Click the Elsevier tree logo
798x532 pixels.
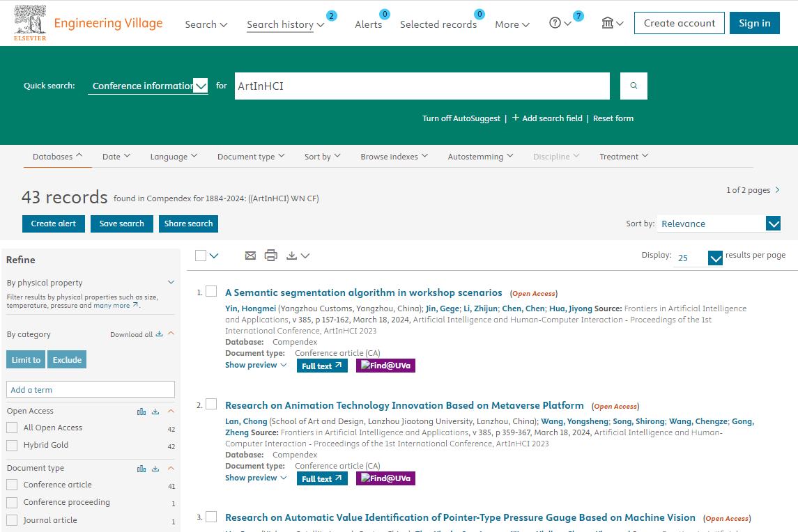click(30, 23)
